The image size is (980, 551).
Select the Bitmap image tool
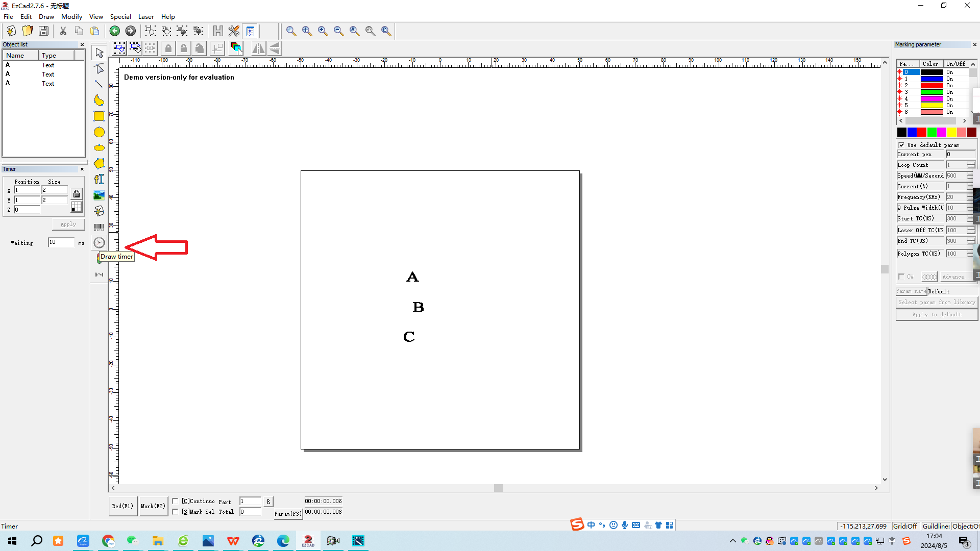pyautogui.click(x=99, y=195)
